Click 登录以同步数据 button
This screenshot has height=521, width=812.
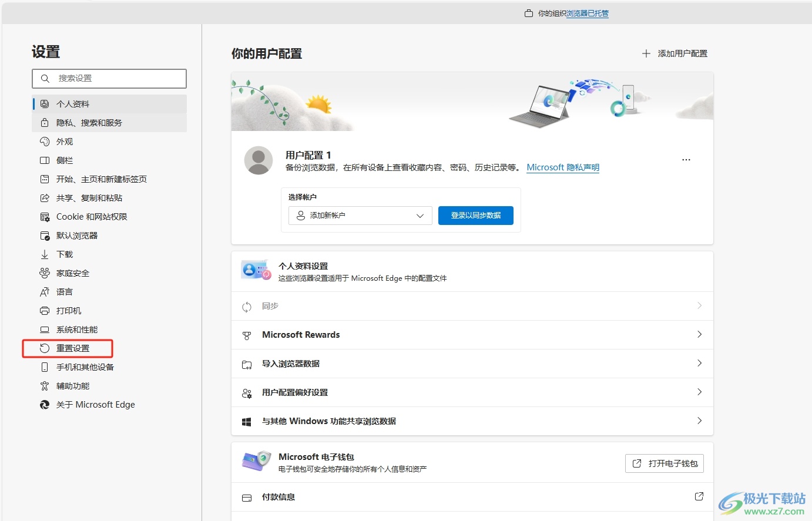pyautogui.click(x=476, y=216)
